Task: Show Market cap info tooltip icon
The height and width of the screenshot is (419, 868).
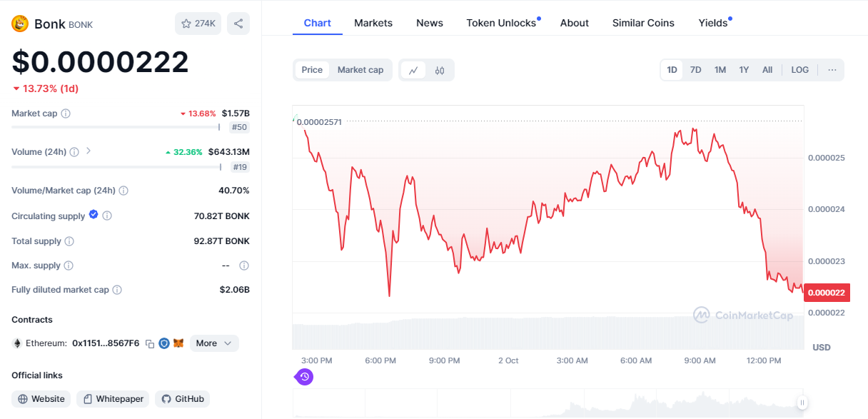Action: click(66, 113)
